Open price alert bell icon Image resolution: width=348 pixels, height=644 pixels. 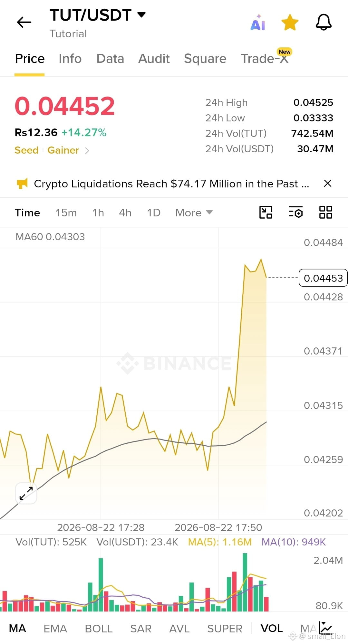click(x=324, y=22)
